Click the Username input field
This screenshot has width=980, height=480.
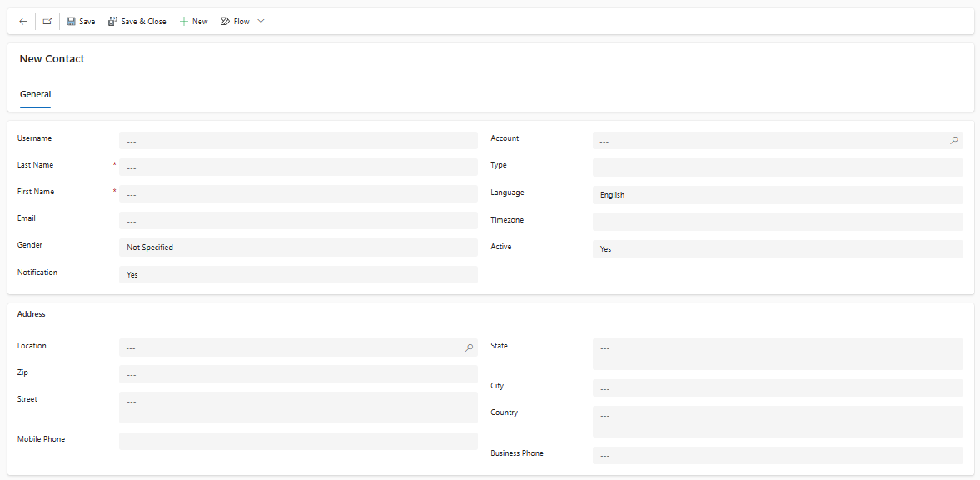tap(298, 141)
